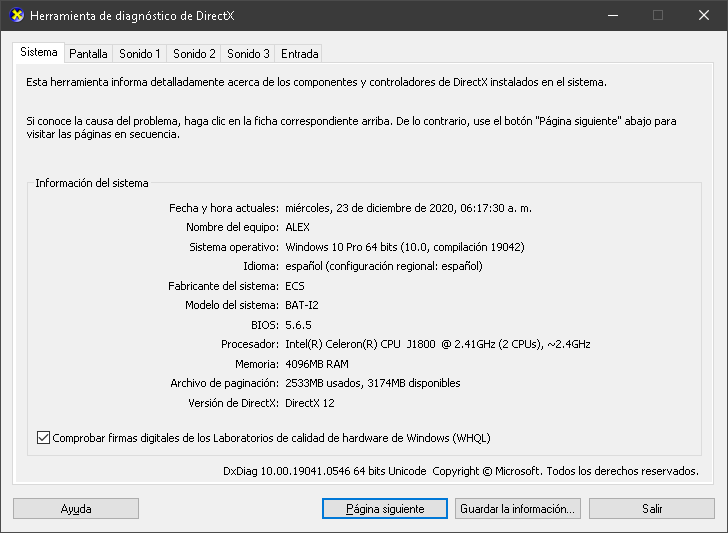Close the DirectX diagnostic window
Screen dimensions: 728x533
pyautogui.click(x=703, y=16)
